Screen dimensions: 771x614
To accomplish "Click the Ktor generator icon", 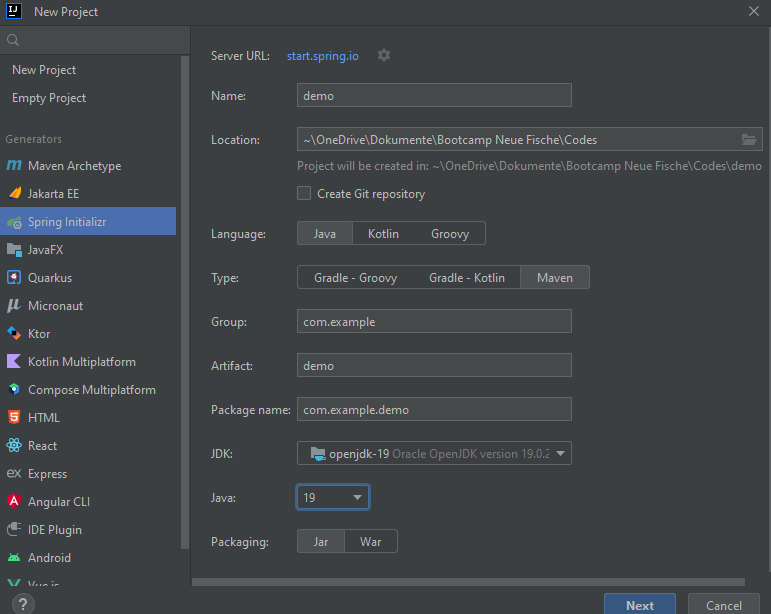I will pos(14,333).
